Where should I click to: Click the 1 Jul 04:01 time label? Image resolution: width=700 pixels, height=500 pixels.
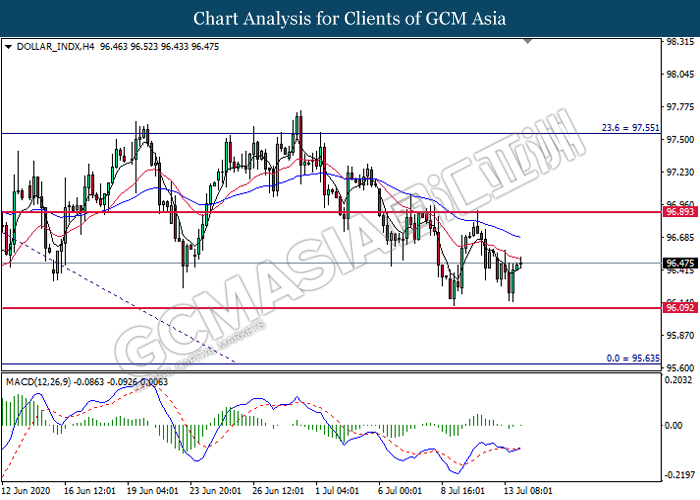tap(337, 491)
